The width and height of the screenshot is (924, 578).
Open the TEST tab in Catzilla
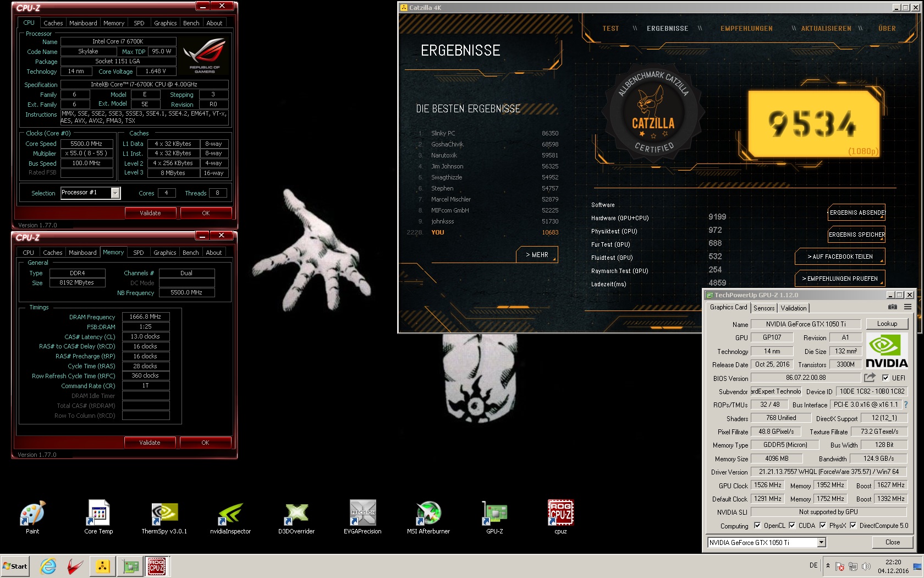[x=610, y=29]
